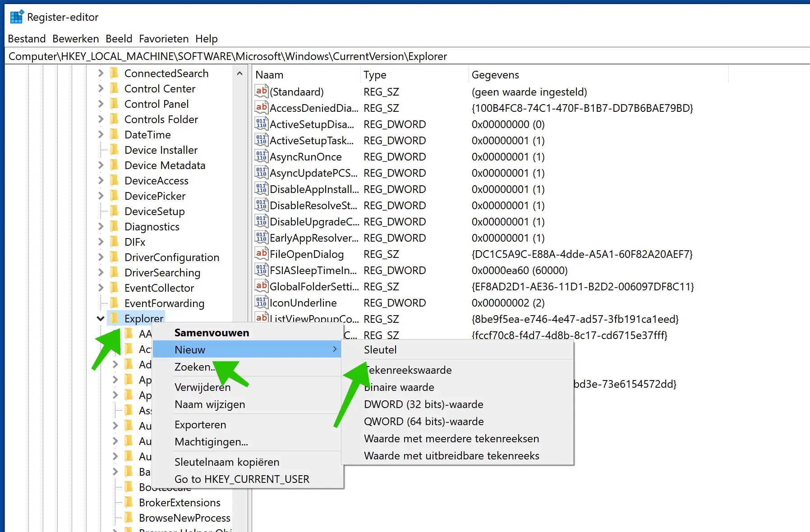Expand the DIFx key
810x532 pixels.
[101, 242]
